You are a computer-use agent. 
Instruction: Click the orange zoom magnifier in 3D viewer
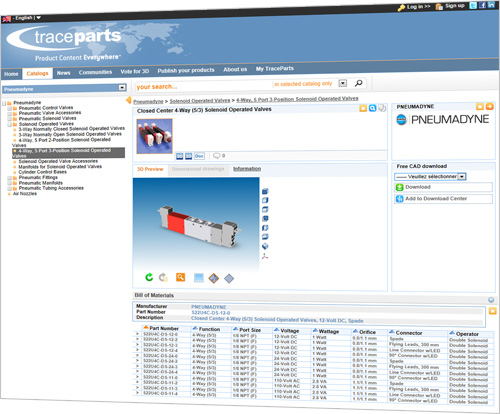point(180,277)
